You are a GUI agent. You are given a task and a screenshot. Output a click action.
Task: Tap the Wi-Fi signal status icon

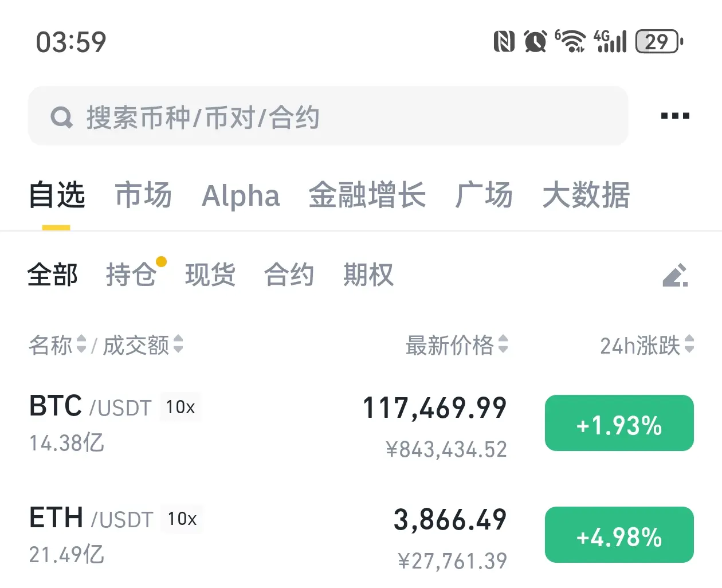(570, 41)
